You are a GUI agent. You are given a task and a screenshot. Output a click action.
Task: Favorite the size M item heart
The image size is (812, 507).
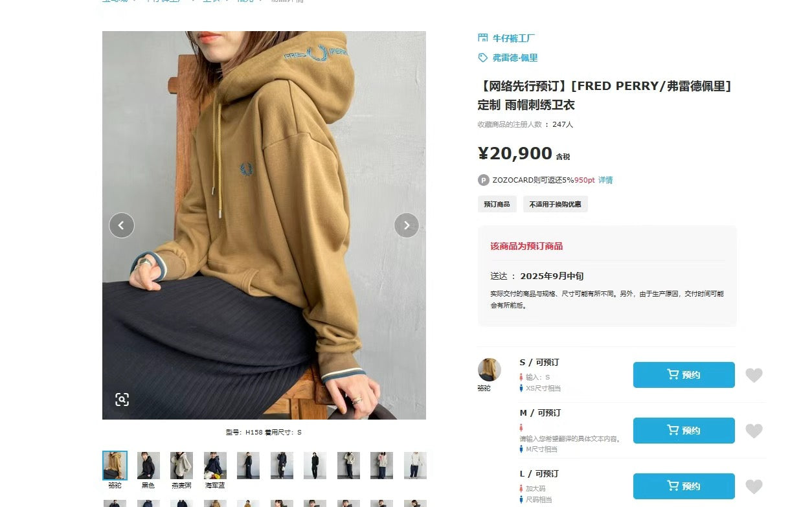[x=754, y=431]
